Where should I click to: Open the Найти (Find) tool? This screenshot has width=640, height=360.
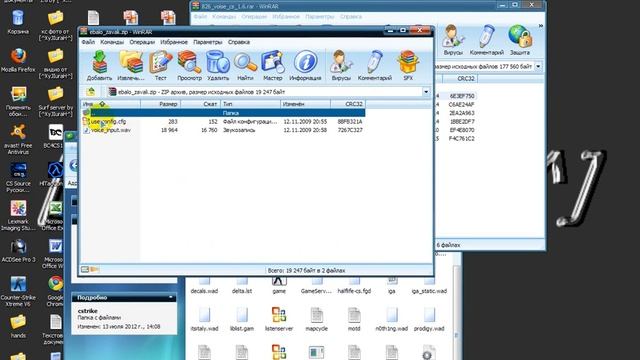[x=245, y=65]
